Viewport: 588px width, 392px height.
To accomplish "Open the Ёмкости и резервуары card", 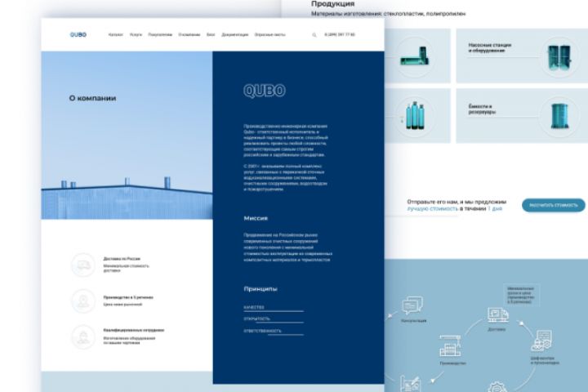I will pyautogui.click(x=522, y=115).
